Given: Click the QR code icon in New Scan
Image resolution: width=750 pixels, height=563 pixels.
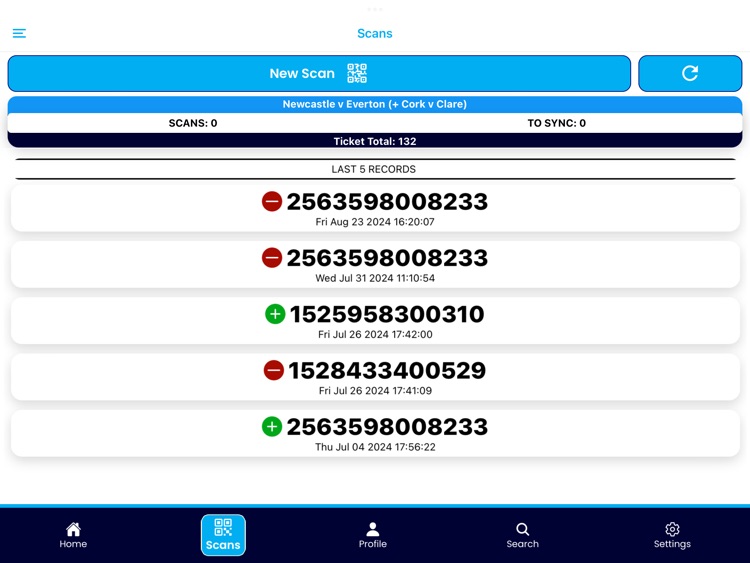Looking at the screenshot, I should coord(357,73).
